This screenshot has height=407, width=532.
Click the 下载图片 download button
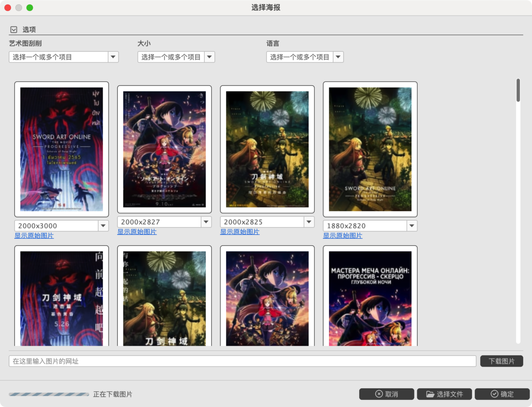[501, 361]
